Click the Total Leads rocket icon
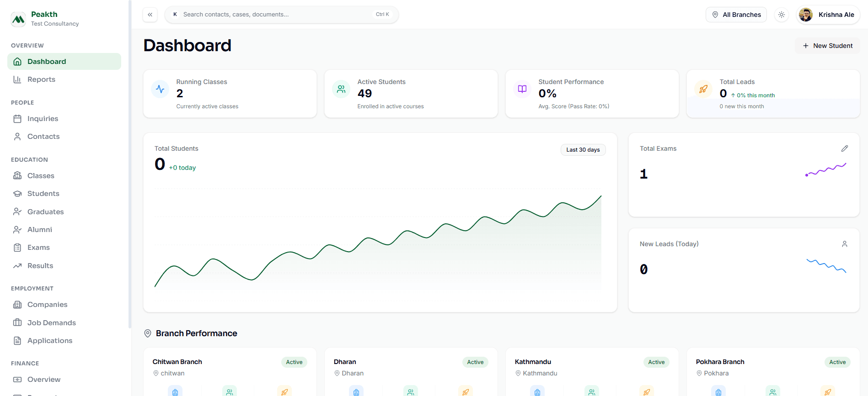The height and width of the screenshot is (396, 868). [703, 89]
